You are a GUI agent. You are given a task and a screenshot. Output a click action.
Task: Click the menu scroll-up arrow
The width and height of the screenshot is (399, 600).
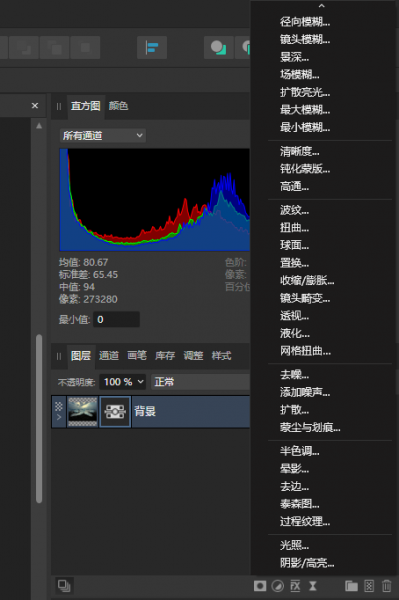pyautogui.click(x=321, y=6)
